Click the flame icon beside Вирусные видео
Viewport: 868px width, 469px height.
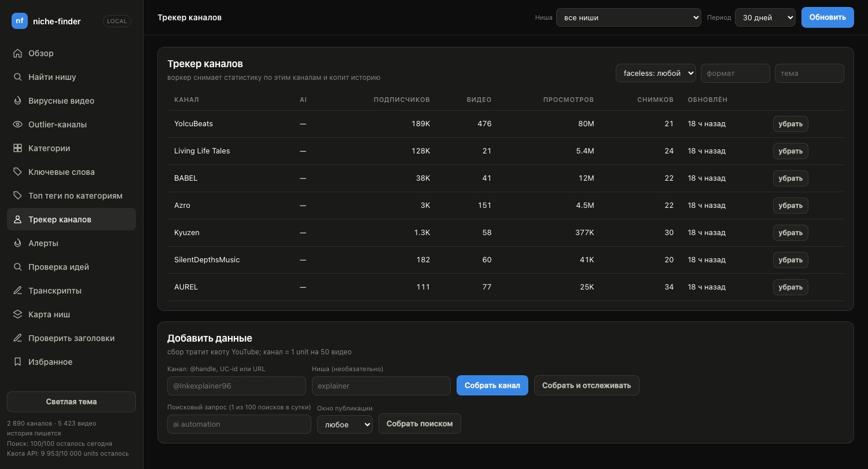tap(17, 101)
